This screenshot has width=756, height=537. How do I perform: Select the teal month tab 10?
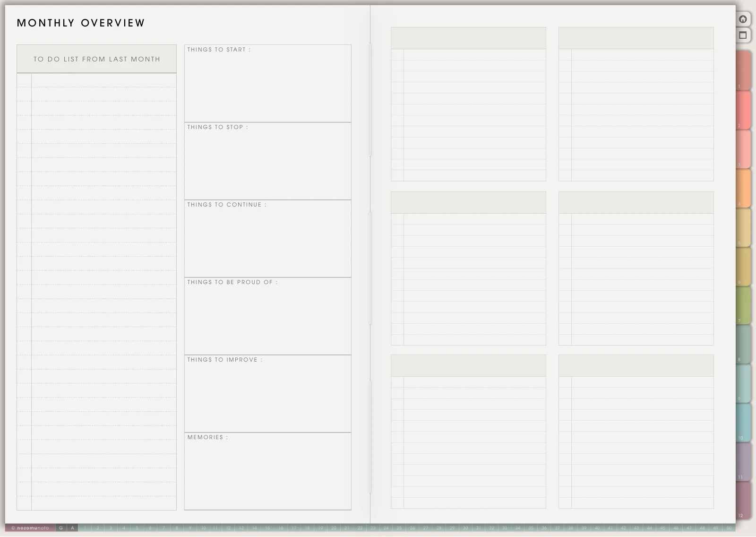(x=743, y=423)
